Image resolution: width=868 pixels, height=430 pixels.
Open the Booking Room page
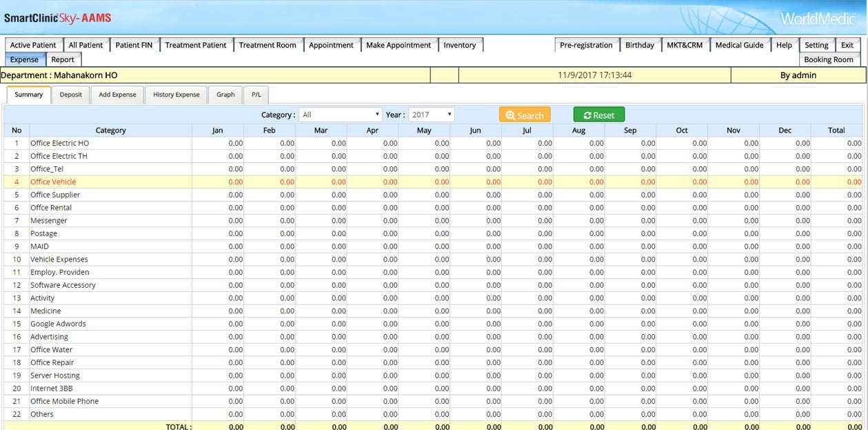click(x=828, y=59)
